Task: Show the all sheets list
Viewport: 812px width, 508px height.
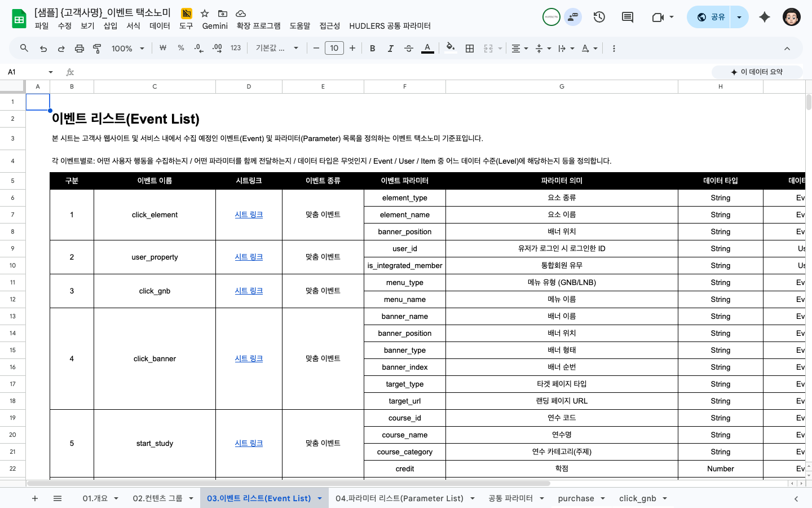Action: tap(58, 498)
